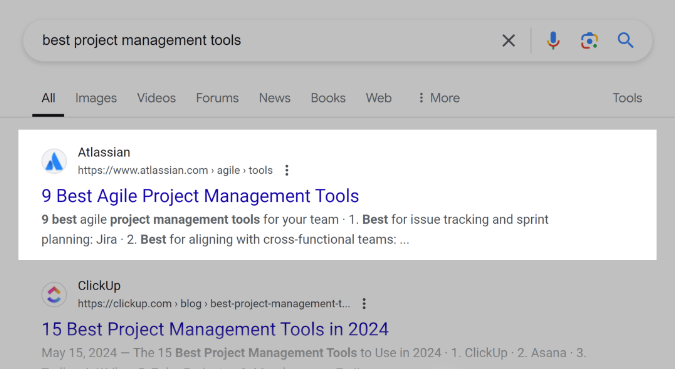
Task: Open the Tools search options
Action: (627, 98)
